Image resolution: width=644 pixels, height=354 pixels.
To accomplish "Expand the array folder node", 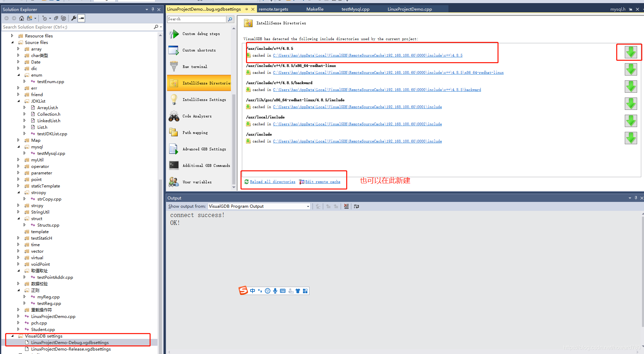I will 19,49.
